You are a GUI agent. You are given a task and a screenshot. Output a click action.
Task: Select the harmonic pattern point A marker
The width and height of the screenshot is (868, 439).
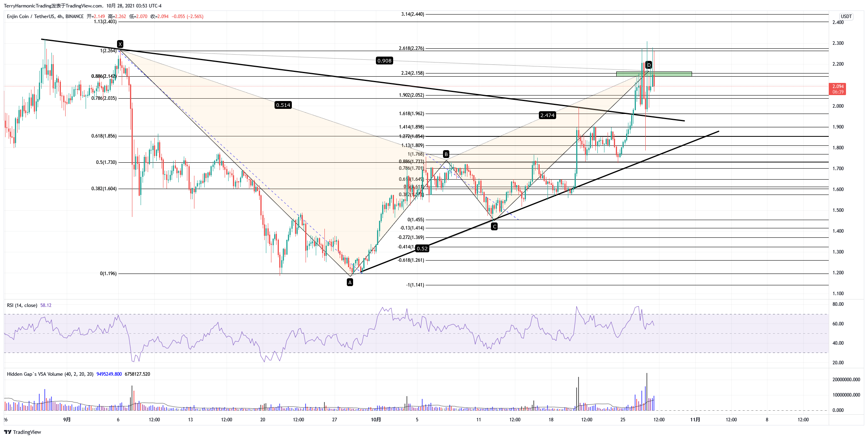tap(350, 282)
